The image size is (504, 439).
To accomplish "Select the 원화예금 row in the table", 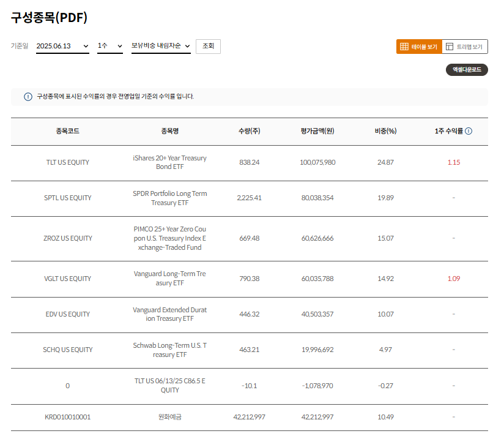I will (170, 416).
